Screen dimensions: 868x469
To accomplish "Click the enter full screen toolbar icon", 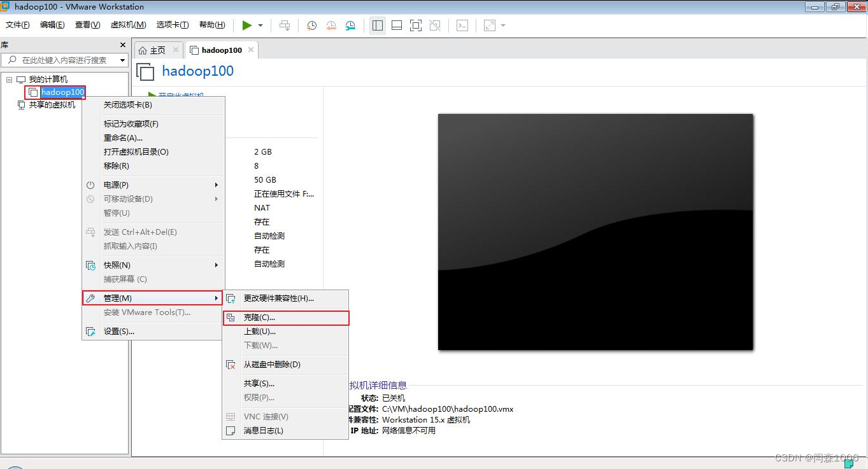I will pos(416,25).
